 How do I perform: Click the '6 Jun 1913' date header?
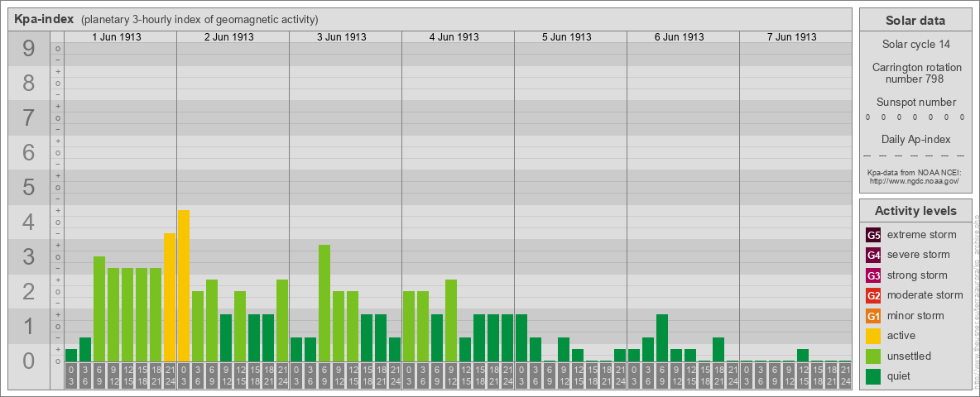(680, 37)
